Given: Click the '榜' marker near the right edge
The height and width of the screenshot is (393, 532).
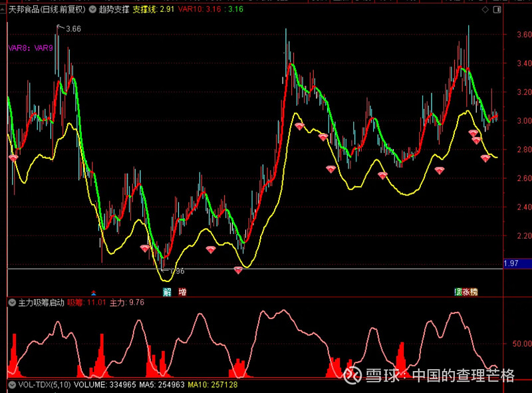Looking at the screenshot, I should tap(474, 292).
